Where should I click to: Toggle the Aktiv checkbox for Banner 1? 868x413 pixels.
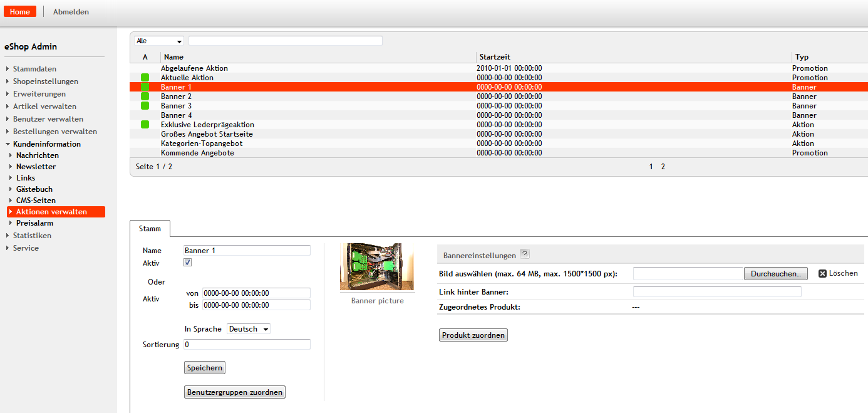[187, 263]
